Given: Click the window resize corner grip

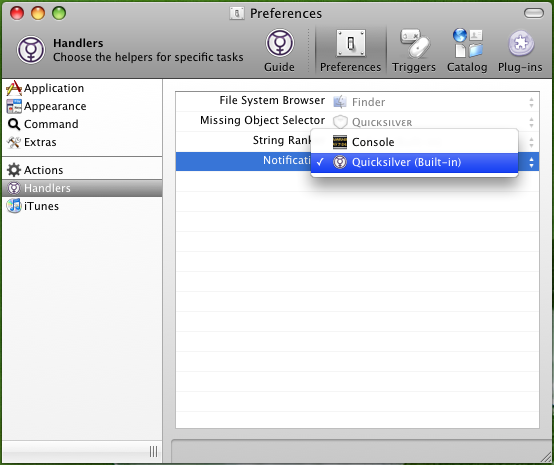Looking at the screenshot, I should point(546,457).
